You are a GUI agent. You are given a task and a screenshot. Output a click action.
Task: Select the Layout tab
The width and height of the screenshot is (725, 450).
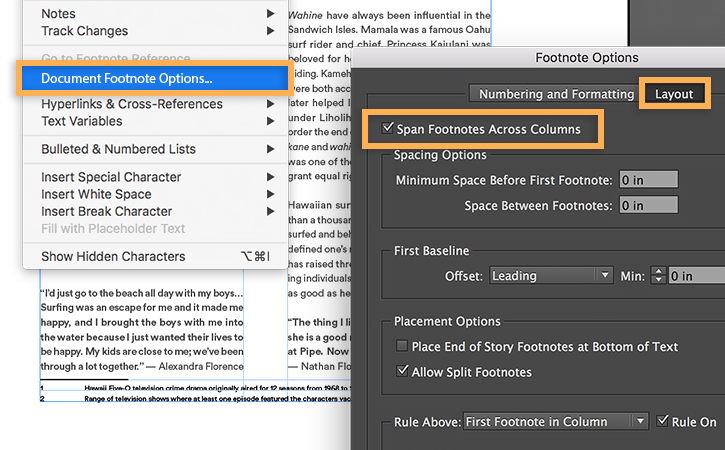point(674,94)
